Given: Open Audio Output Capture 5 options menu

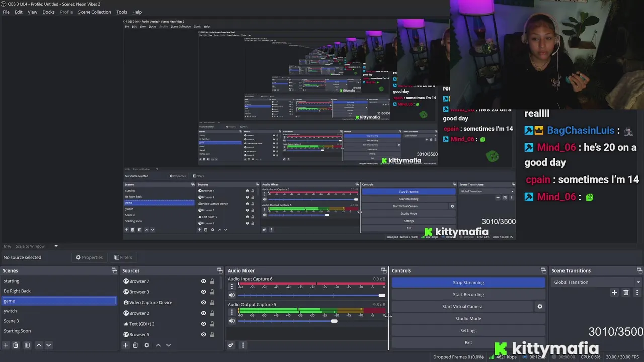Looking at the screenshot, I should pos(232,312).
